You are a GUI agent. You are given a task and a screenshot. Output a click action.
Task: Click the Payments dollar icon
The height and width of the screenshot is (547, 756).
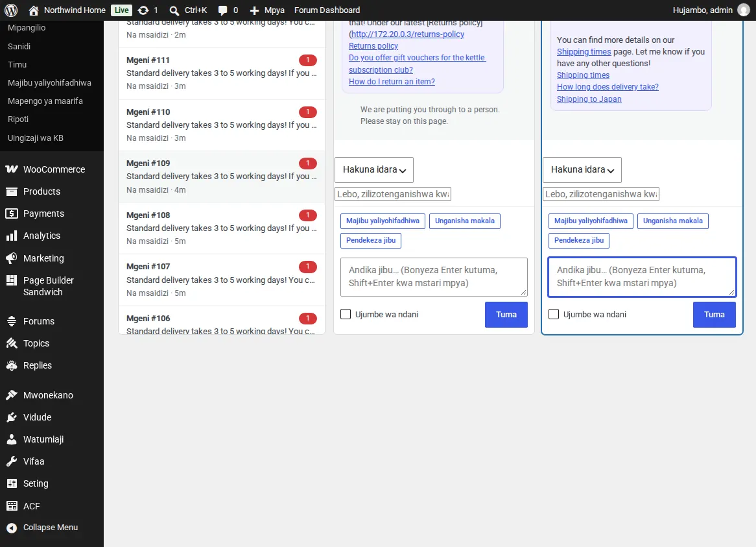click(x=12, y=213)
